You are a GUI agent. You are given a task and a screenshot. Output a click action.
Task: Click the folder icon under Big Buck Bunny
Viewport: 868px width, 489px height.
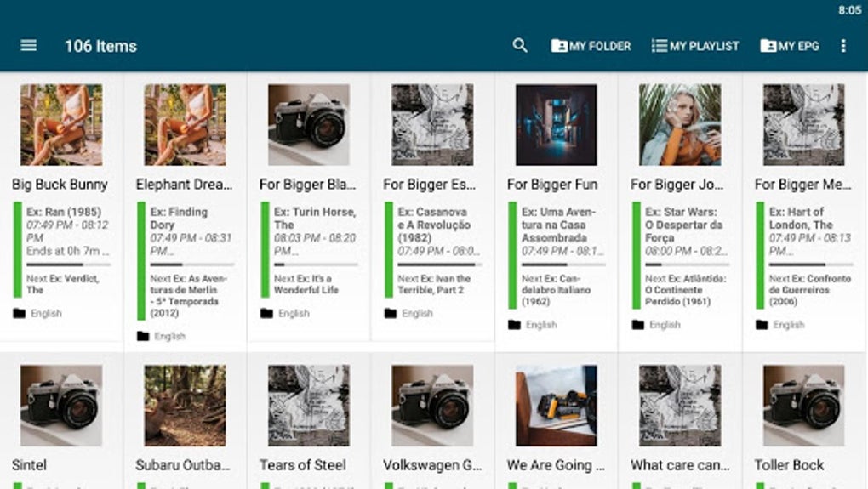[x=20, y=314]
